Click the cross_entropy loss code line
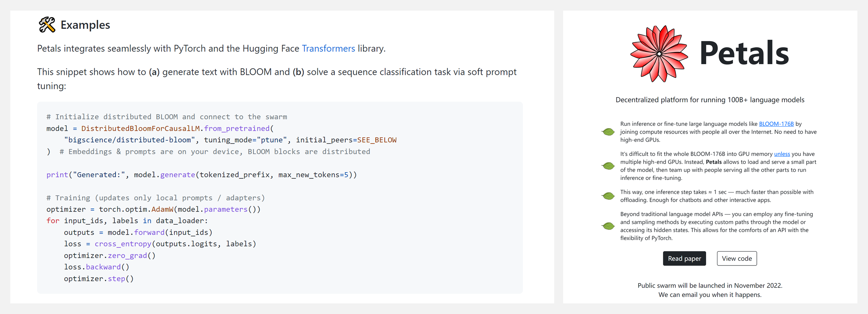Viewport: 868px width, 314px height. click(x=160, y=244)
